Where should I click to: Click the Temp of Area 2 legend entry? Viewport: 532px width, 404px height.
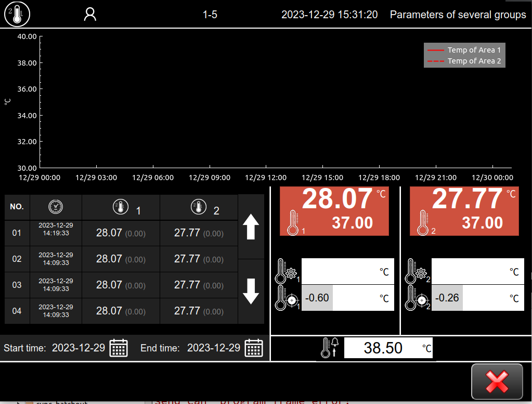coord(464,61)
